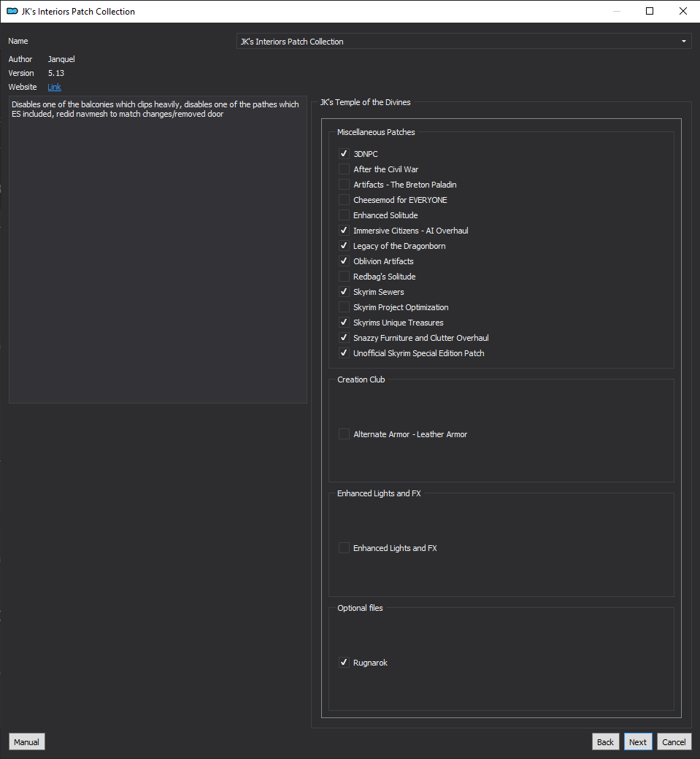
Task: Disable Legacy of the Dragonborn patch
Action: (x=344, y=246)
